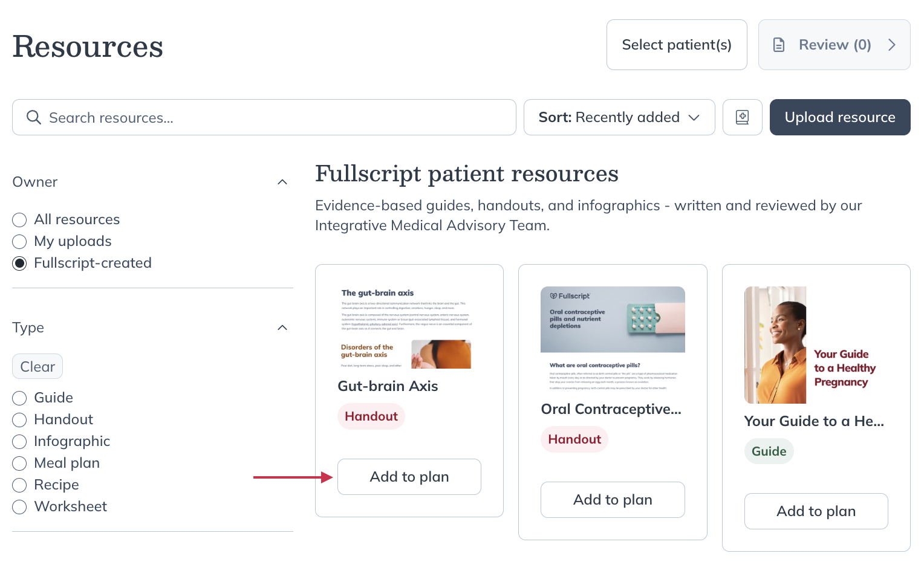
Task: Click the add-to-library book icon beside Upload resource
Action: point(742,117)
